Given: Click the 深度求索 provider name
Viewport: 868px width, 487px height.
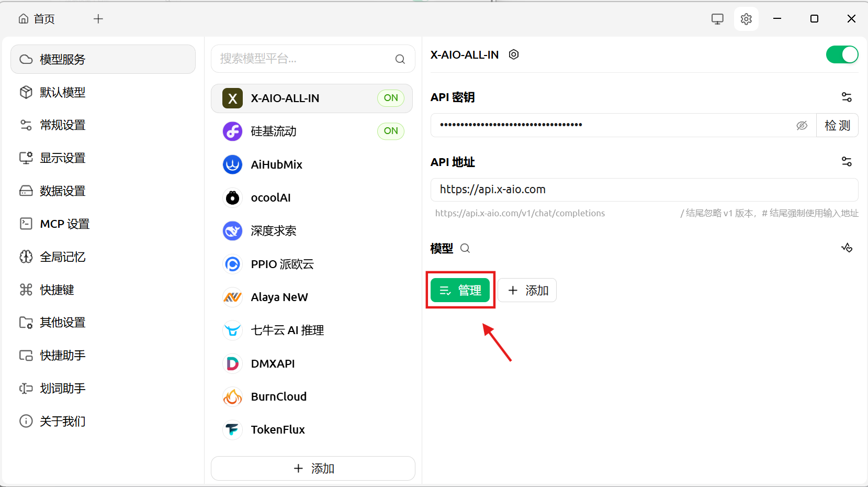Looking at the screenshot, I should click(x=274, y=231).
